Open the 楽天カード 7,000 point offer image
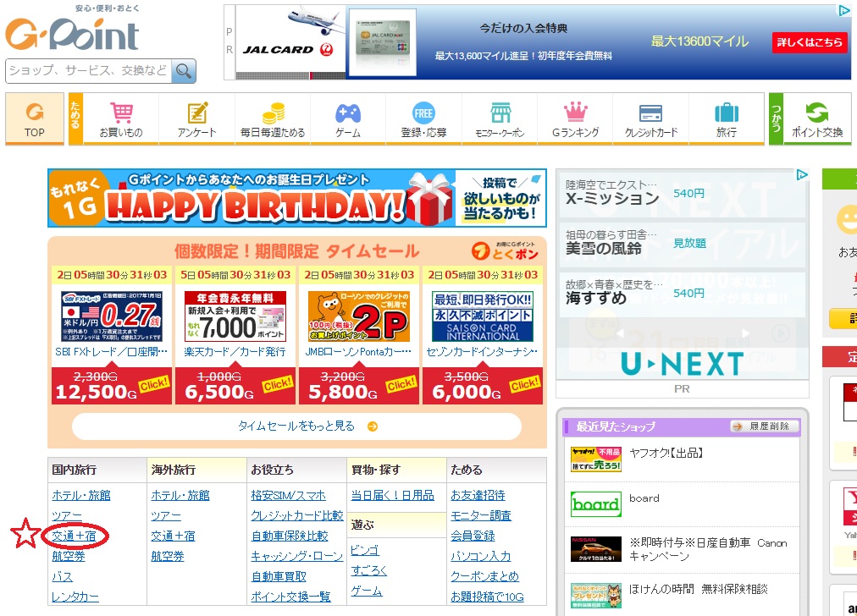This screenshot has width=857, height=616. (235, 316)
